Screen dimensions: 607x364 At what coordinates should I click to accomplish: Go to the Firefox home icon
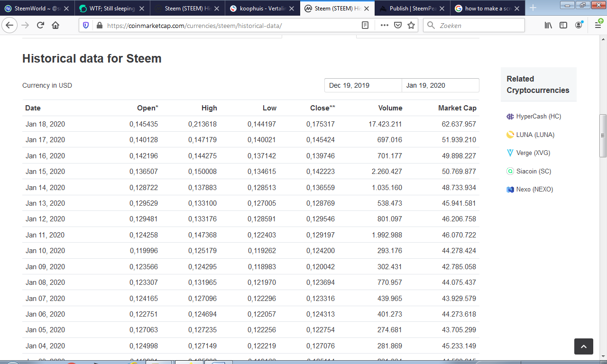[x=55, y=25]
